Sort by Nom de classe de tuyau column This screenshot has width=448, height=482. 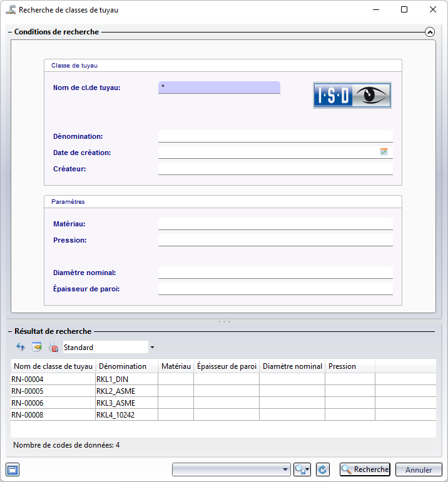click(53, 366)
